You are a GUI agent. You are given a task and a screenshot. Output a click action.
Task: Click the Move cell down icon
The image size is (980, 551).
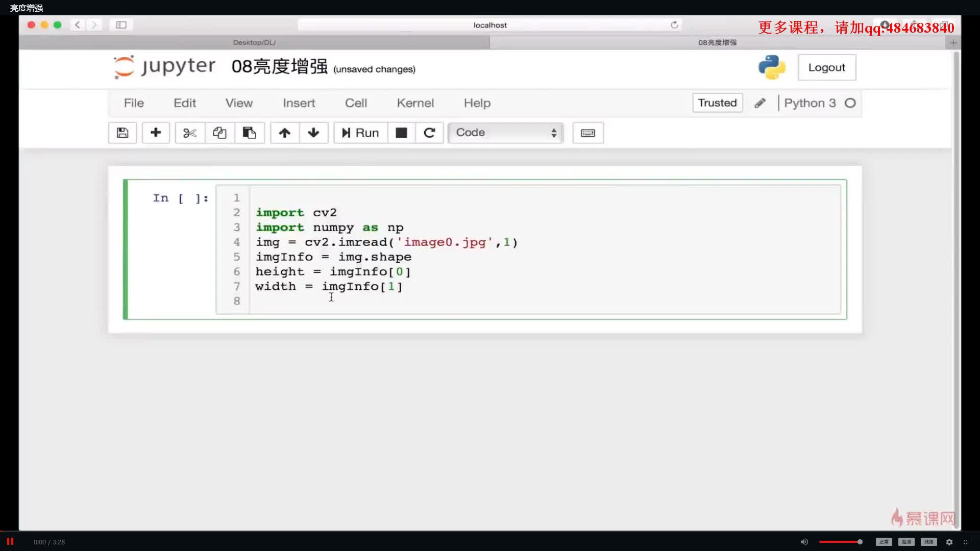click(313, 133)
